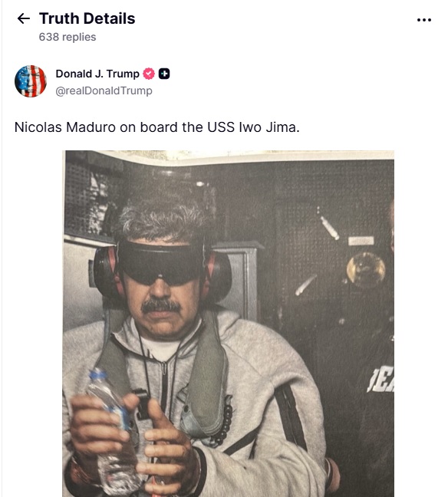Go back using the left arrow
The width and height of the screenshot is (448, 497).
tap(24, 18)
